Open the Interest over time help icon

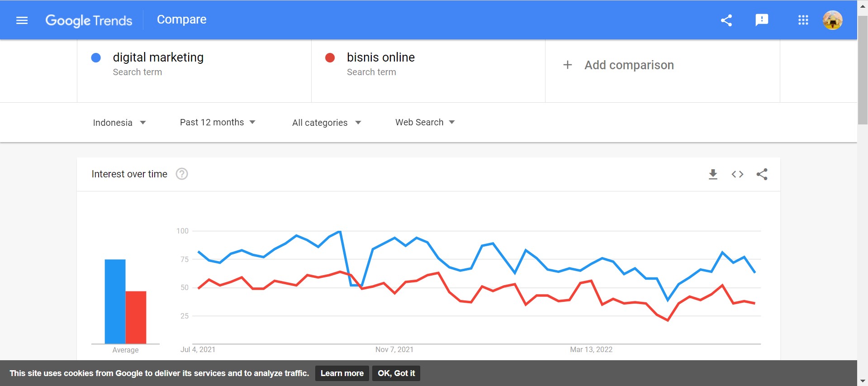click(182, 174)
